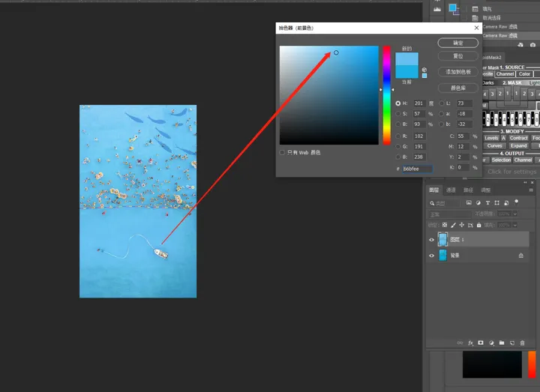Viewport: 540px width, 392px height.
Task: Filter layers by smart object icon
Action: (506, 202)
